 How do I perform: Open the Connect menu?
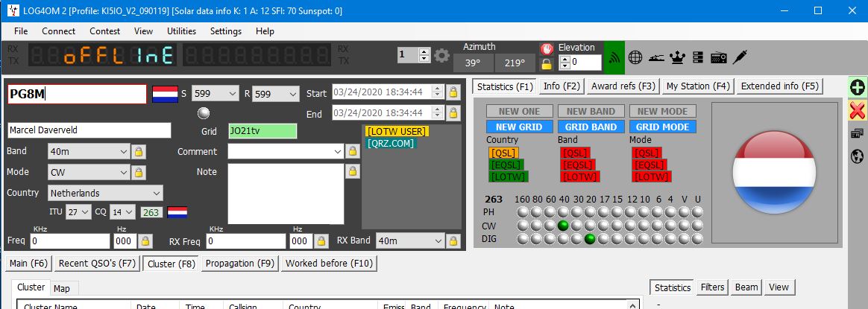(x=59, y=31)
